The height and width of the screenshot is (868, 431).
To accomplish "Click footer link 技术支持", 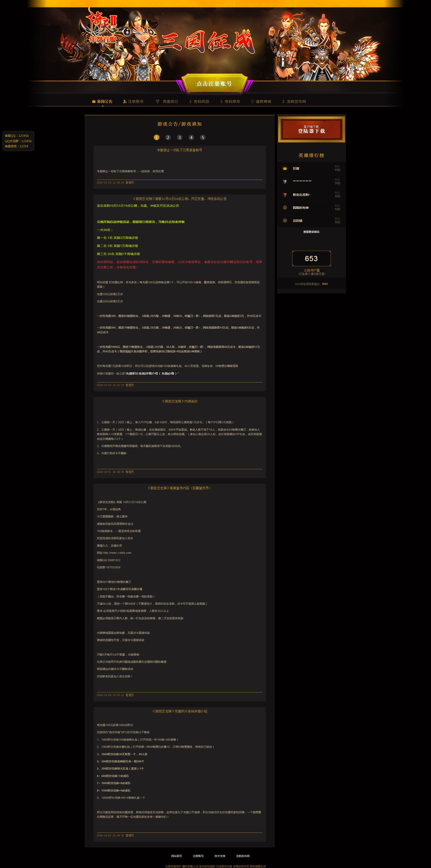I will [220, 856].
